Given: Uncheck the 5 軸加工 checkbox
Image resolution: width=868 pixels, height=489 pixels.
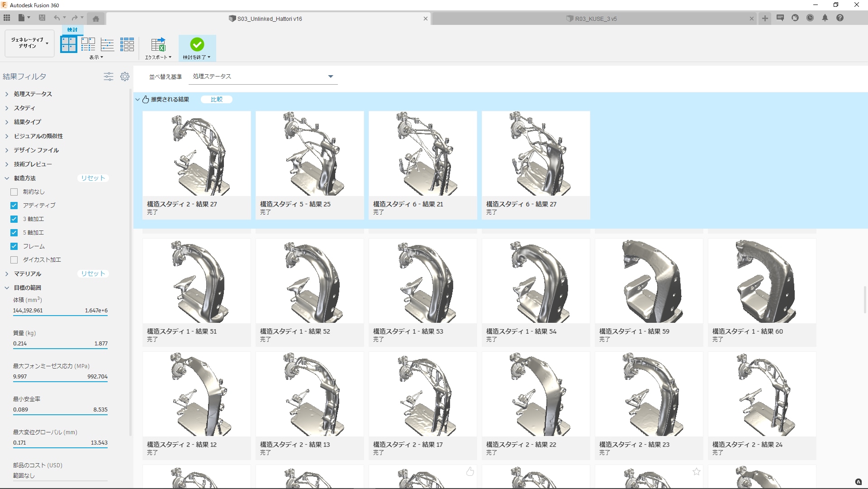Looking at the screenshot, I should coord(14,233).
